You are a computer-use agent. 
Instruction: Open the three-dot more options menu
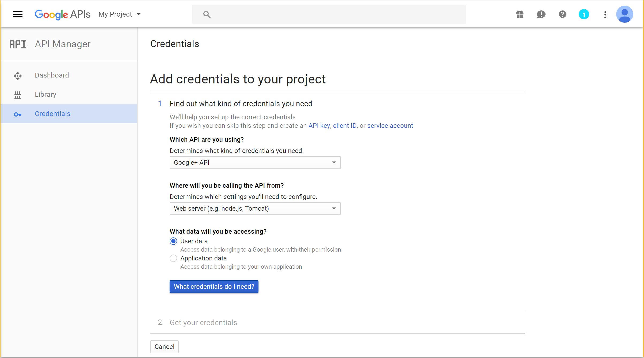pyautogui.click(x=605, y=14)
